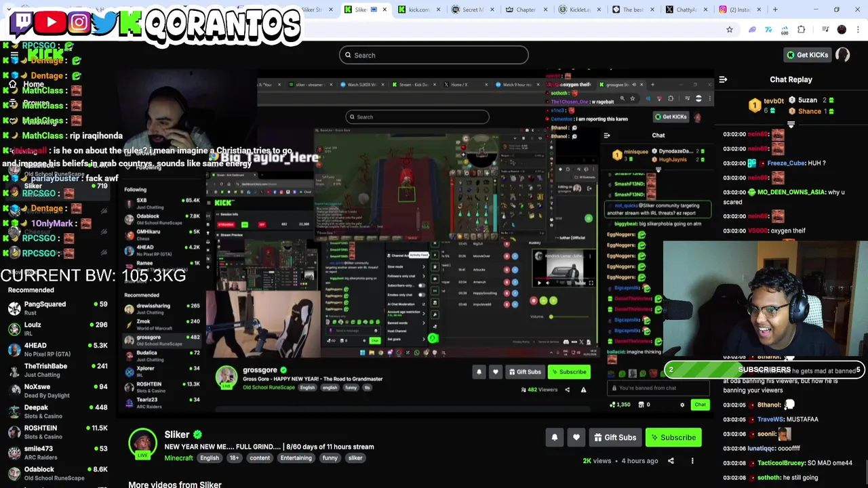Click Gift Subs for Sliker
This screenshot has height=488, width=868.
pos(615,437)
